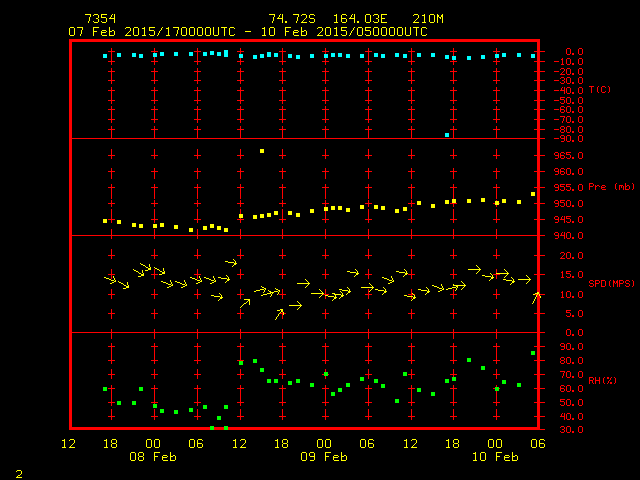Click the end time 10 Feb 2015/050000UTC
640x480 pixels.
(344, 32)
